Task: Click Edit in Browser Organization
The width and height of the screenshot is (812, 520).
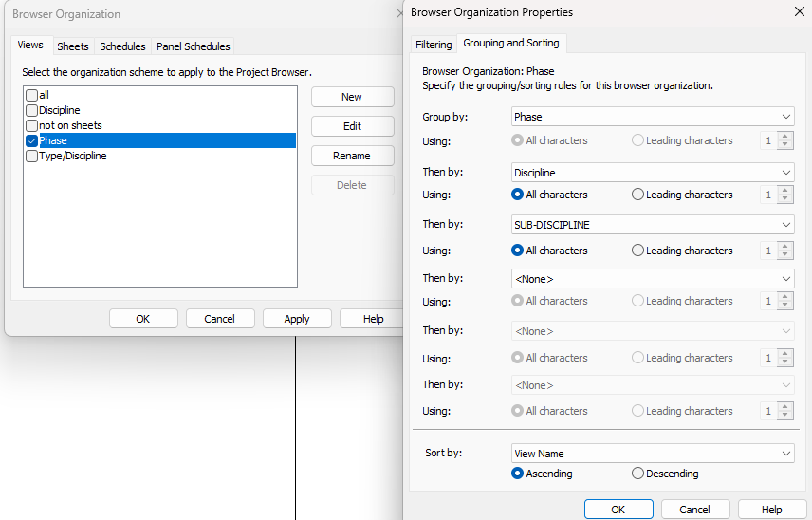Action: [x=352, y=126]
